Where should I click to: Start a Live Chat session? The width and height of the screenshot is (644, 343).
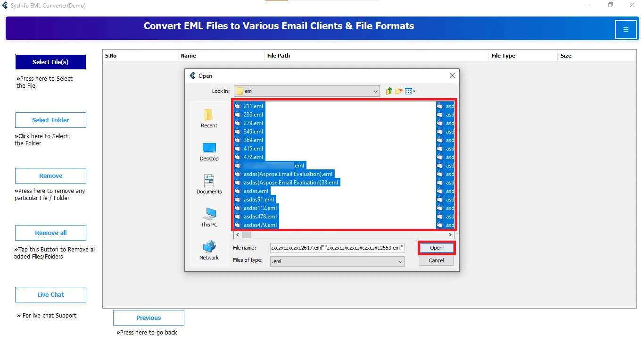click(x=50, y=294)
